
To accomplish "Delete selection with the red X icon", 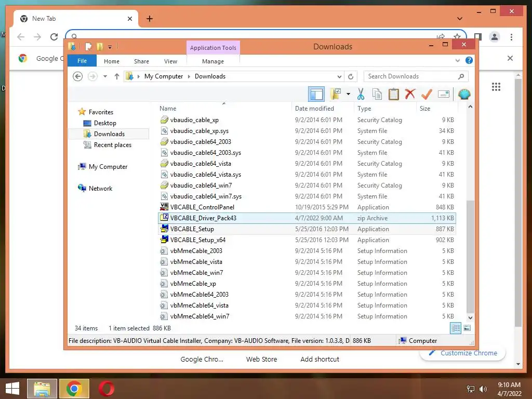I will point(410,94).
